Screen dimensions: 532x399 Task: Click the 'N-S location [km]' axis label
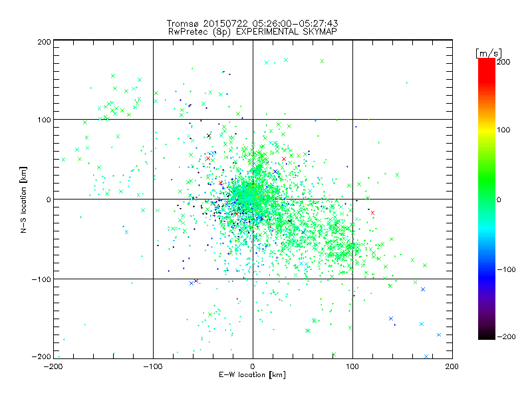click(23, 199)
